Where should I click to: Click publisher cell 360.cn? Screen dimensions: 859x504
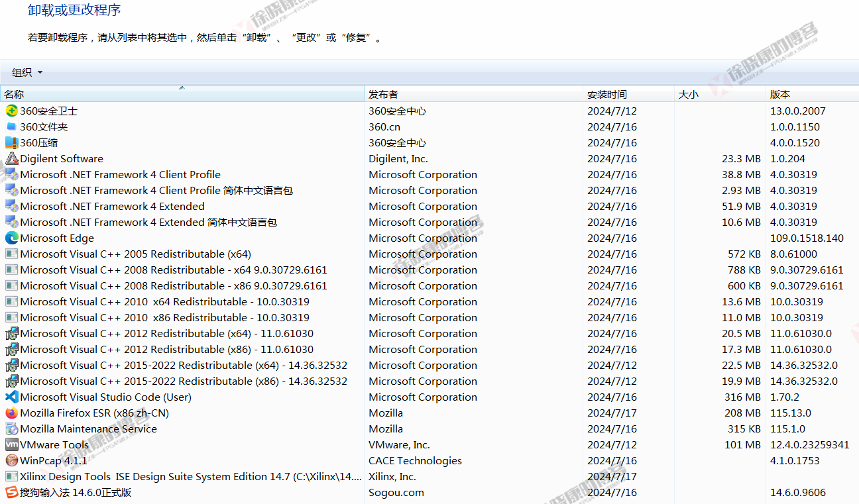[x=384, y=126]
